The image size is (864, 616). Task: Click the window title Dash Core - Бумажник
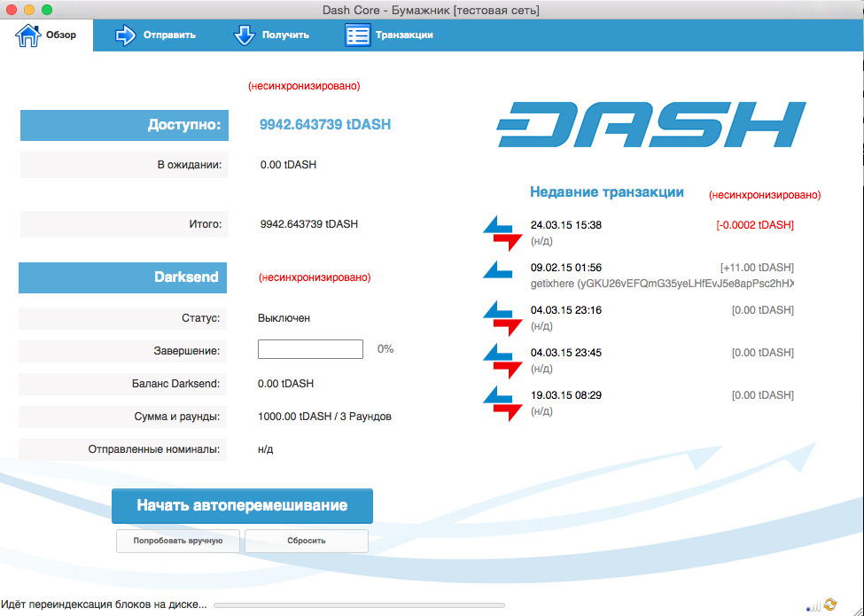432,10
